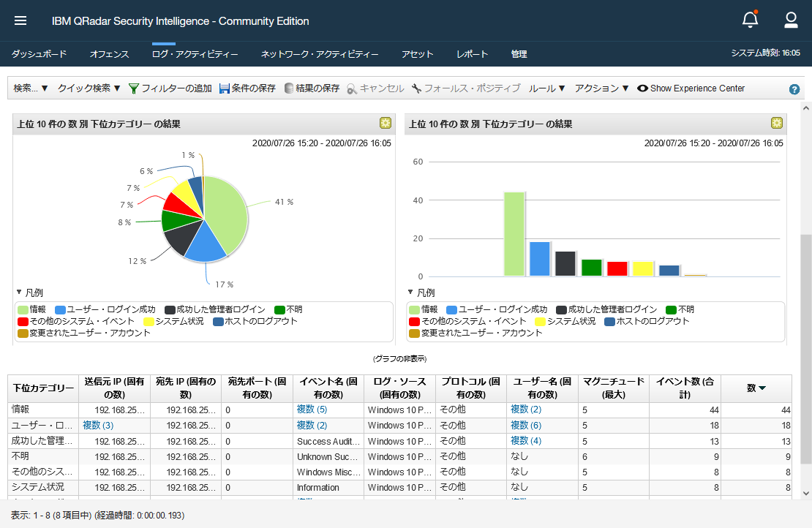812x528 pixels.
Task: Click the プロトコル (固有の数) column header
Action: tap(470, 388)
